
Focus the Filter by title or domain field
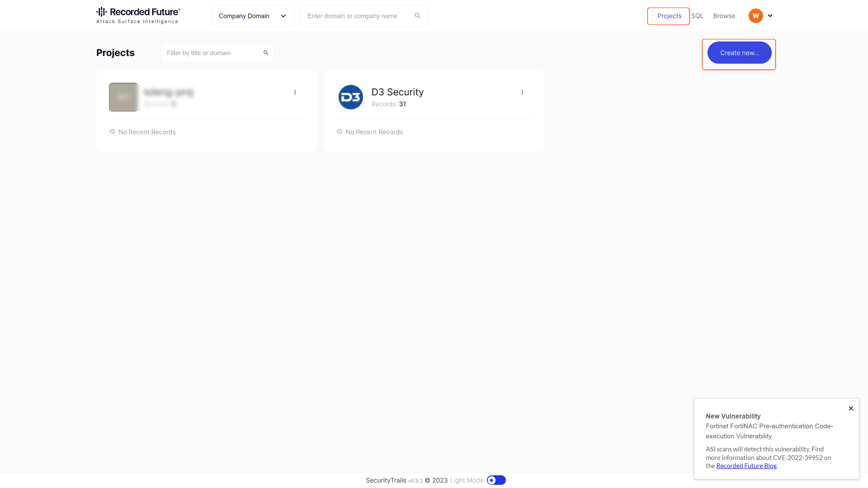(217, 53)
